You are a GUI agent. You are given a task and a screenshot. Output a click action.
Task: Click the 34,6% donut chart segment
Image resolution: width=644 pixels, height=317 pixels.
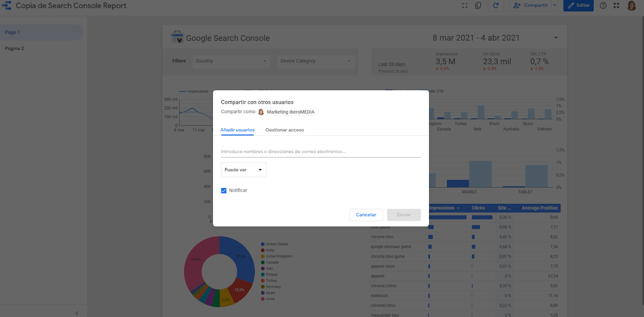196,259
